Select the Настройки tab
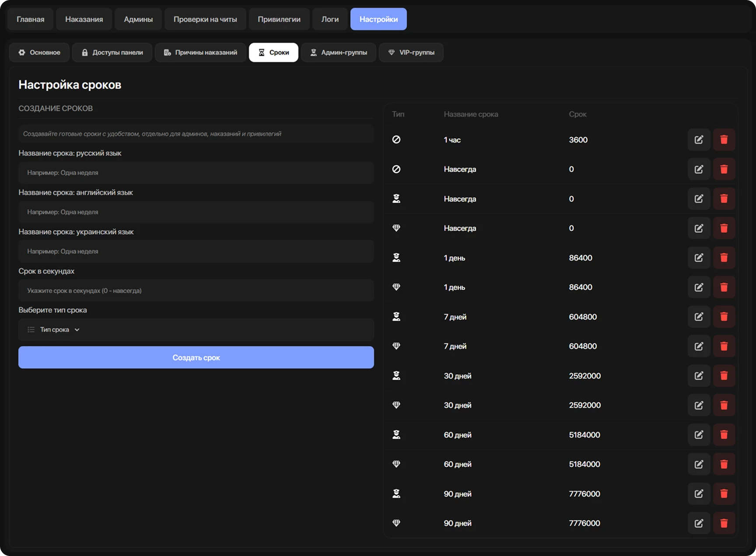This screenshot has height=556, width=756. point(378,19)
